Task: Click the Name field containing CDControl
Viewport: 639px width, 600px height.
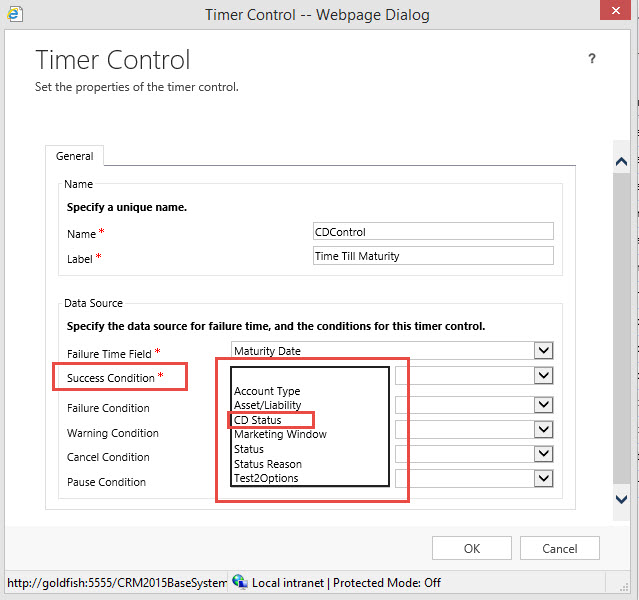Action: point(432,231)
